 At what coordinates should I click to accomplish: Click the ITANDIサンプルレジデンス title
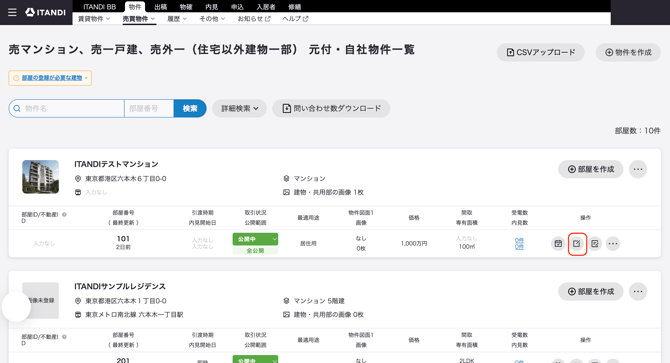120,286
